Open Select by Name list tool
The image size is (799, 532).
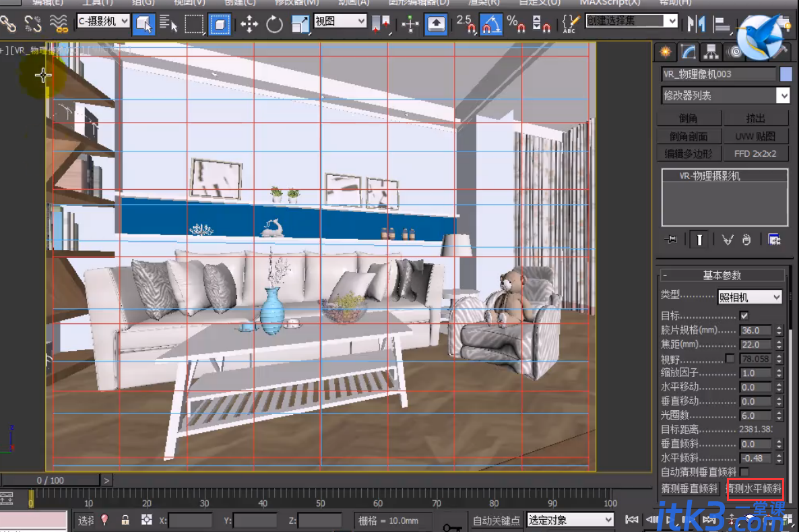point(168,24)
